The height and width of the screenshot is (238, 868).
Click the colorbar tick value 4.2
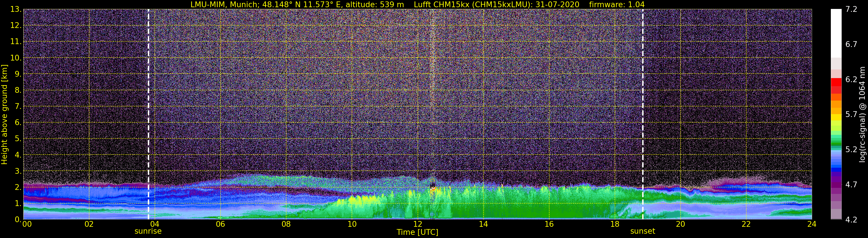click(851, 220)
